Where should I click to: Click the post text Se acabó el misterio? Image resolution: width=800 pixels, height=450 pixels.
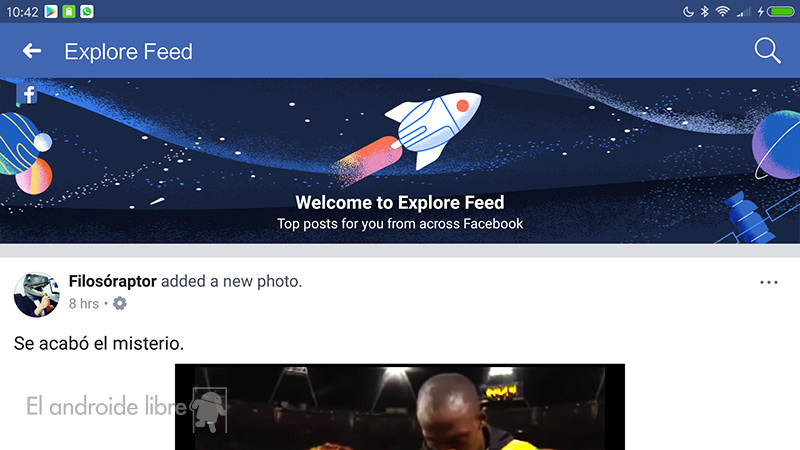98,343
